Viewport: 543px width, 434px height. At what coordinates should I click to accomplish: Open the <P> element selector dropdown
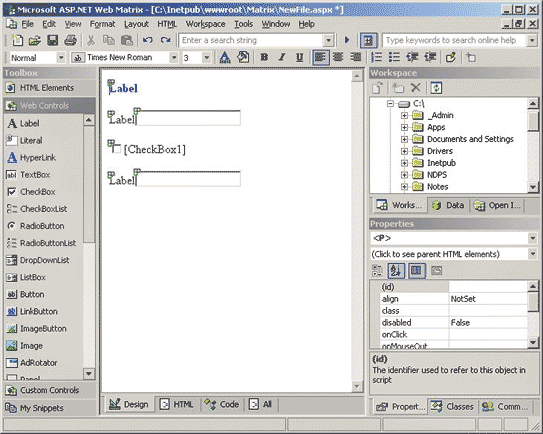[x=532, y=238]
